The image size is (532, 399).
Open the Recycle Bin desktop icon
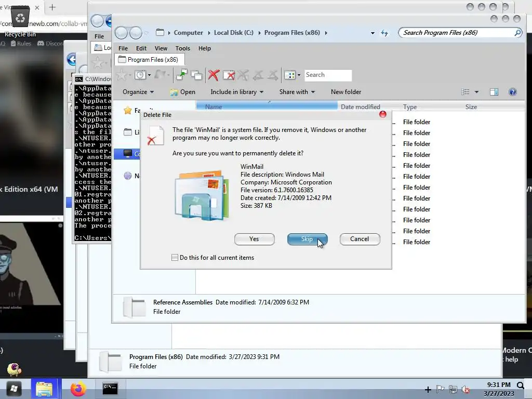(x=20, y=21)
